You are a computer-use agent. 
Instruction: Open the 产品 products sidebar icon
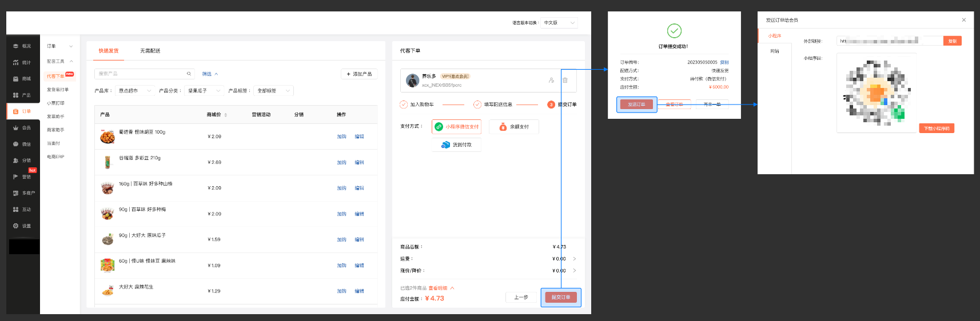coord(16,95)
